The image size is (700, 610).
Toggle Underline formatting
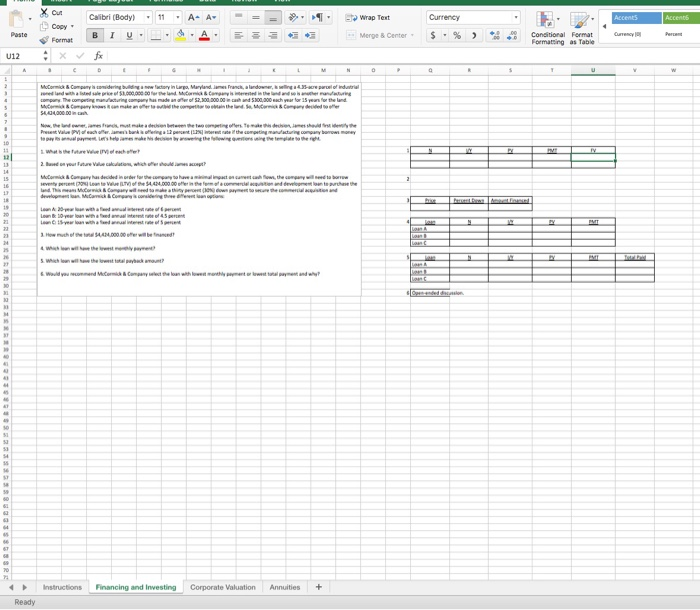click(129, 35)
